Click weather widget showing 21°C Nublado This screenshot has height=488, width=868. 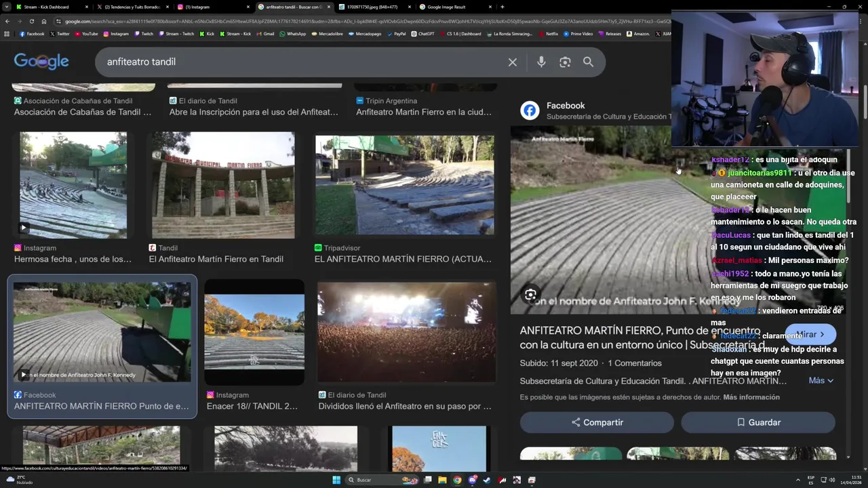(x=20, y=480)
